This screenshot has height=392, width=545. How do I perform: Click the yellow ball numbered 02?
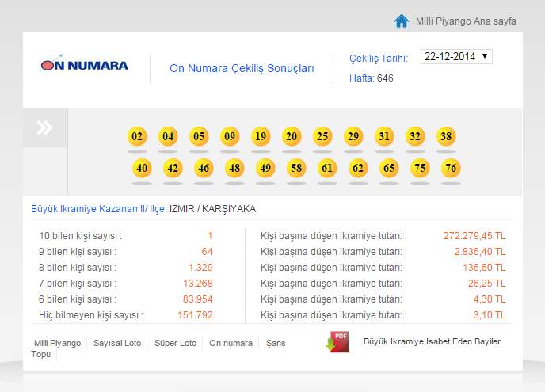(x=137, y=136)
